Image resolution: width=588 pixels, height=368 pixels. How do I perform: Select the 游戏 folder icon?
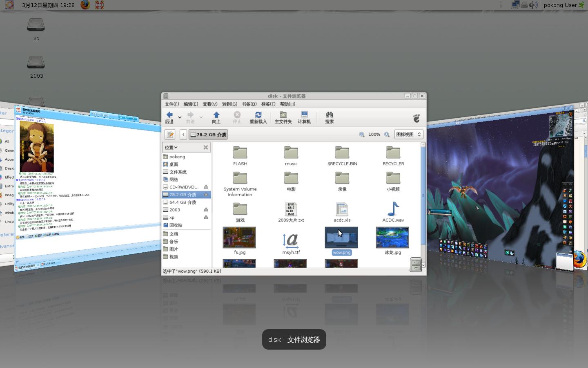tap(240, 209)
